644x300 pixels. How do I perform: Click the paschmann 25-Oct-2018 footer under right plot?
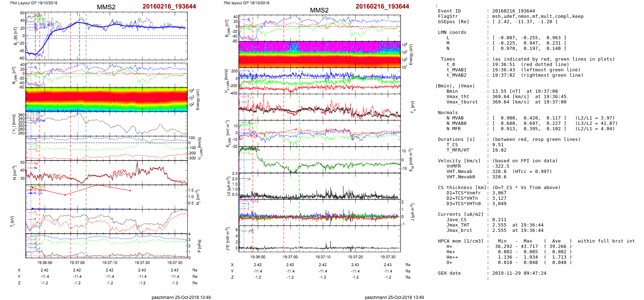(x=394, y=297)
